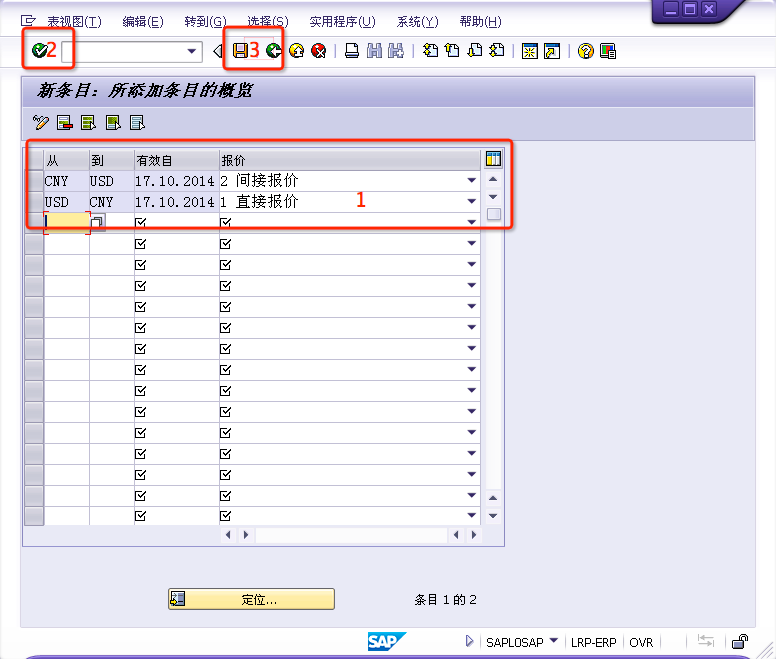
Task: Click the green Back arrow icon
Action: [274, 50]
